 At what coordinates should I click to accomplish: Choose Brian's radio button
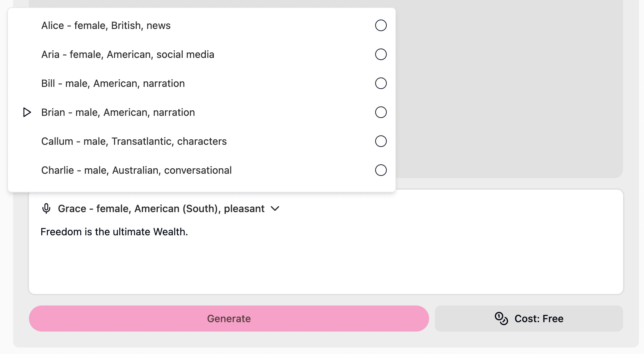tap(381, 112)
